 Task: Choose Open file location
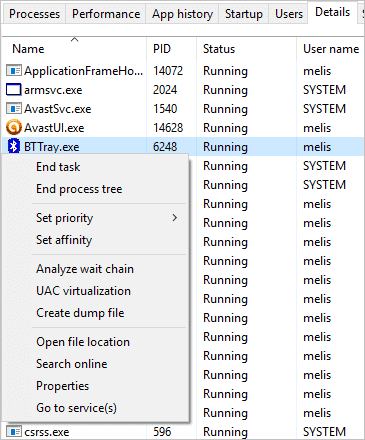[x=83, y=342]
